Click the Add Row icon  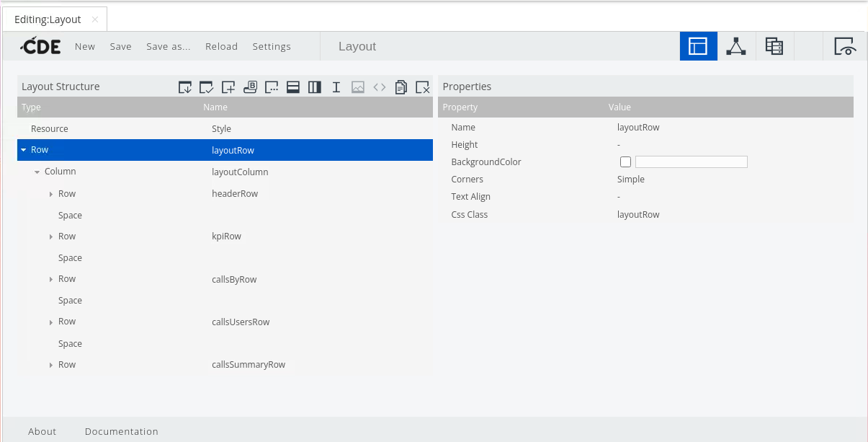point(292,87)
